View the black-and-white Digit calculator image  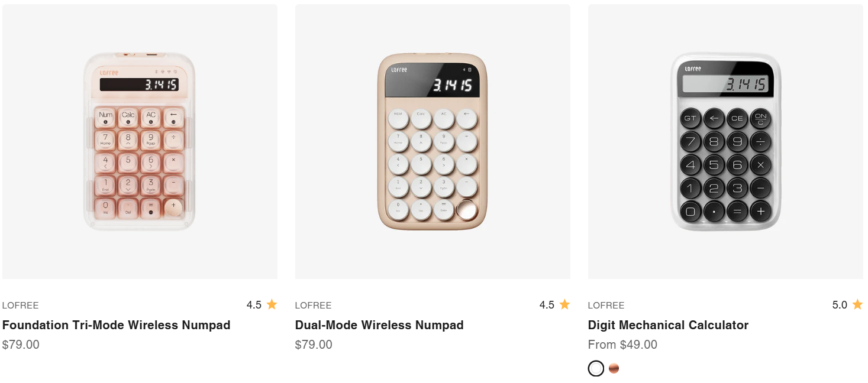click(725, 142)
